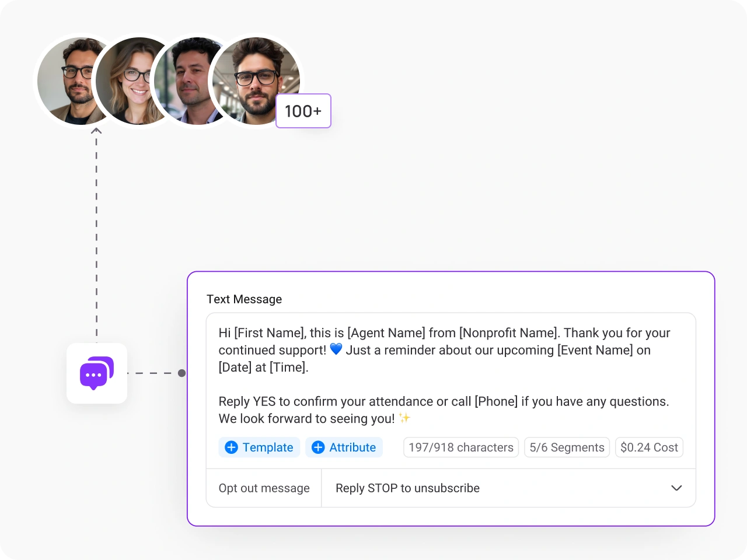Click the plus icon on Attribute
The width and height of the screenshot is (747, 560).
click(x=318, y=447)
